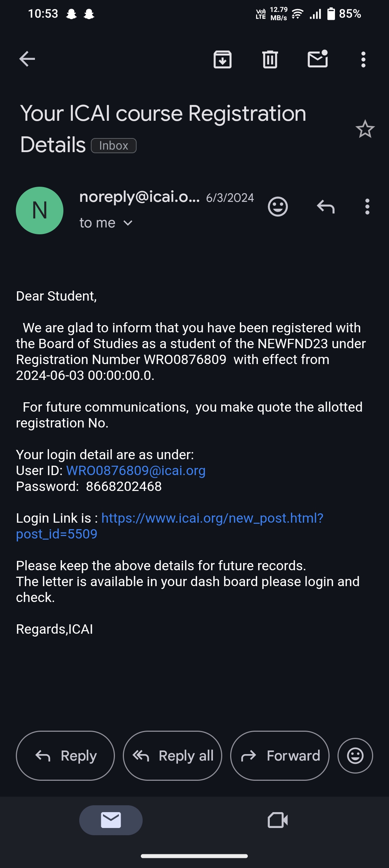This screenshot has height=868, width=389.
Task: Switch to the Mail tab
Action: 111,820
